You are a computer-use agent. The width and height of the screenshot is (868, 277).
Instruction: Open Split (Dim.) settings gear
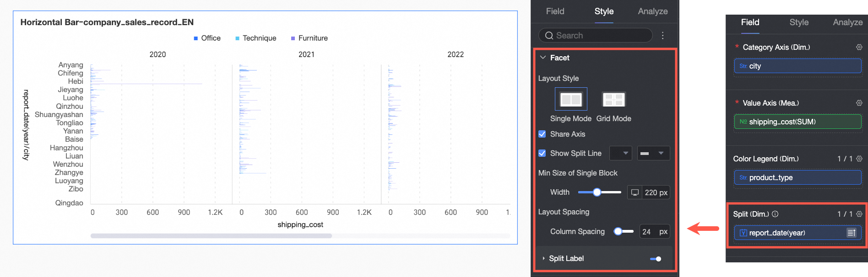pyautogui.click(x=859, y=214)
